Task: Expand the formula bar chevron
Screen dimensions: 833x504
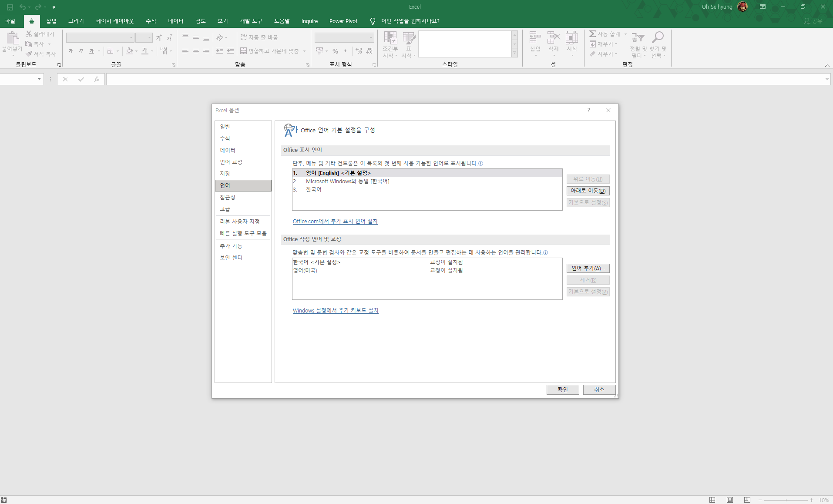Action: (x=827, y=79)
